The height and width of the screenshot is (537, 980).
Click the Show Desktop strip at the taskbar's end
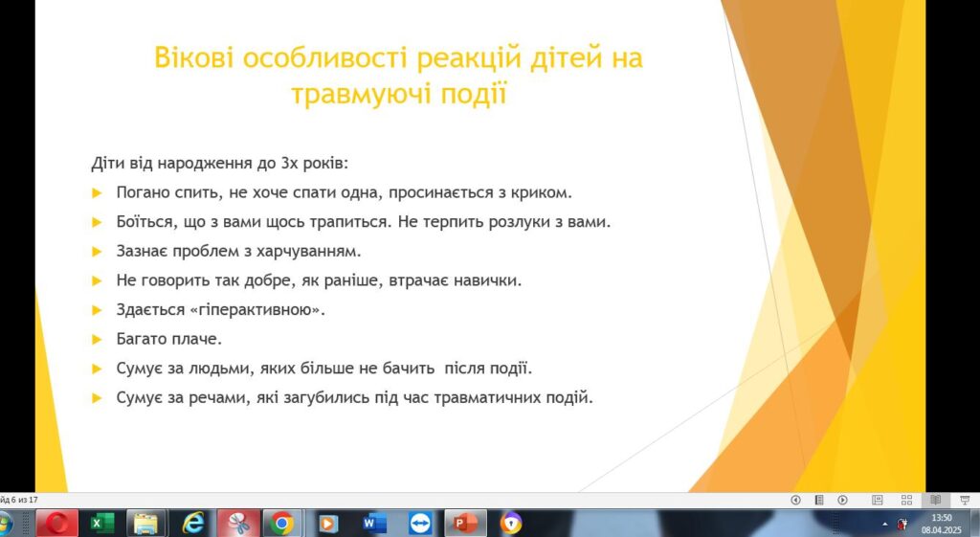point(974,524)
